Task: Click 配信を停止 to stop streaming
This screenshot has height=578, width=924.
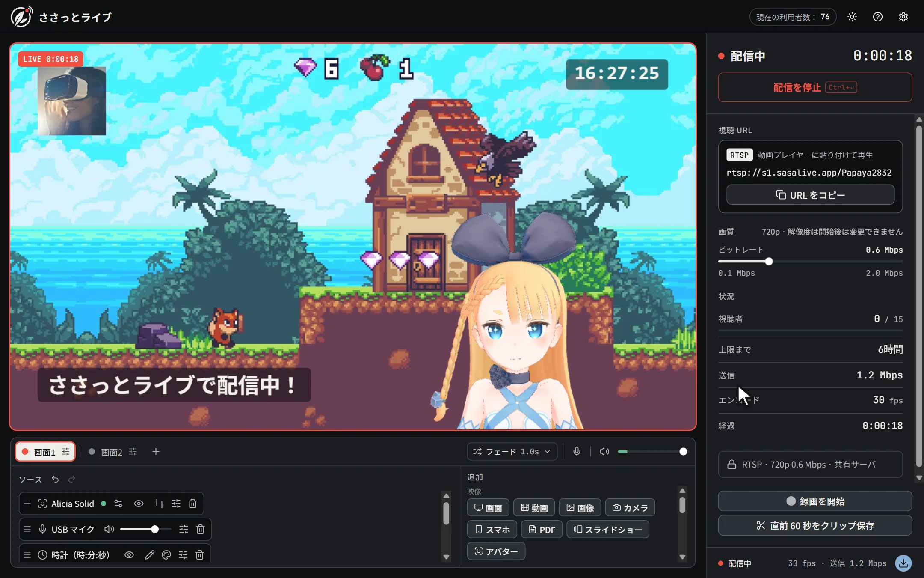Action: tap(814, 87)
